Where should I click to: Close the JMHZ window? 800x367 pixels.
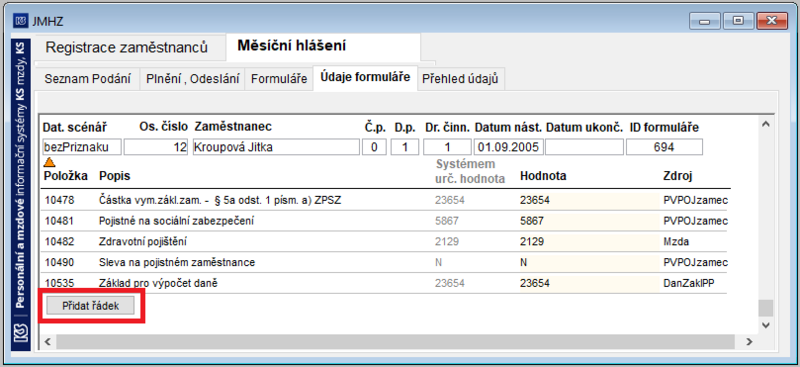tap(772, 21)
